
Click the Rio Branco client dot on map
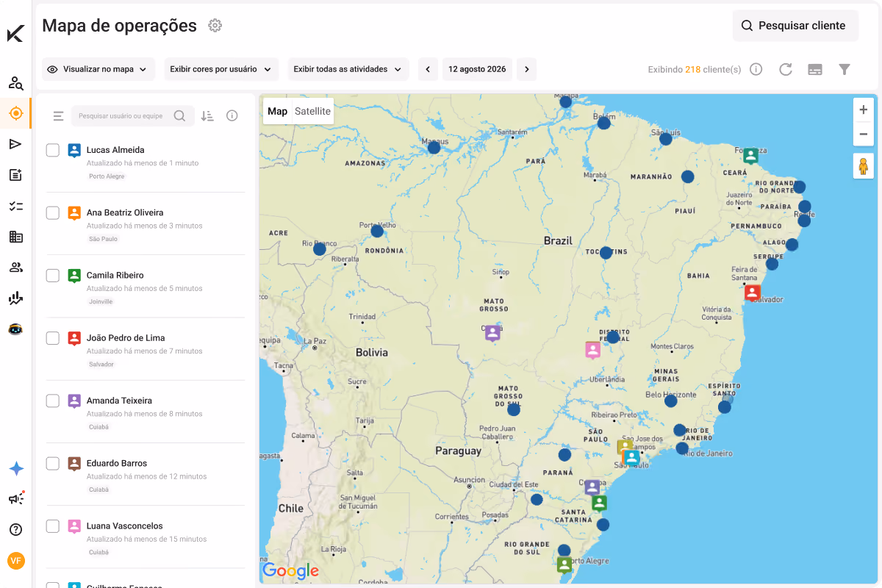[319, 249]
